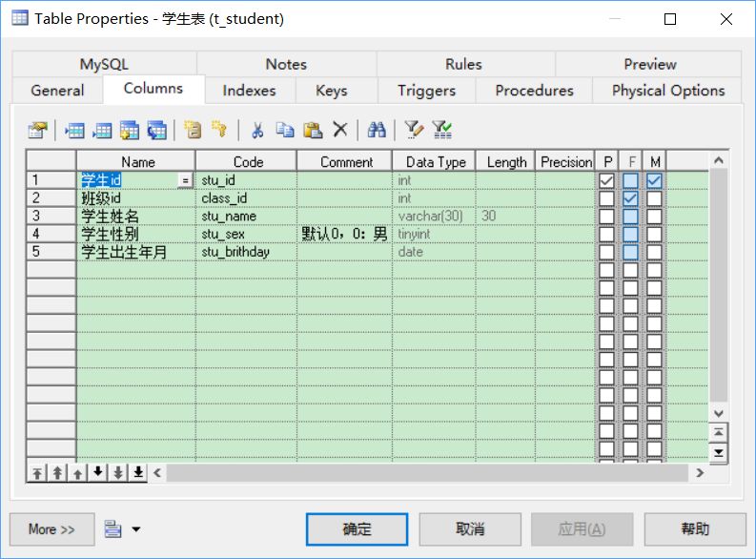Check the M checkbox for stu_name
The height and width of the screenshot is (559, 756).
coord(654,217)
